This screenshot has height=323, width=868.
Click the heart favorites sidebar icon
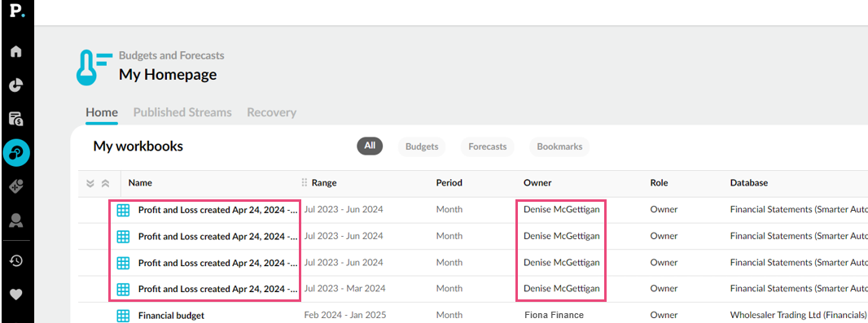tap(16, 295)
